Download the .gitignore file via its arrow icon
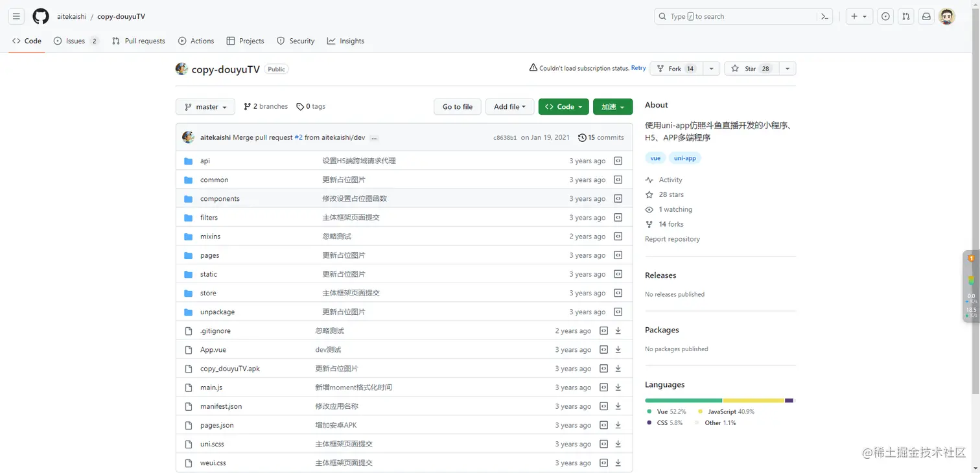Image resolution: width=980 pixels, height=473 pixels. coord(618,330)
